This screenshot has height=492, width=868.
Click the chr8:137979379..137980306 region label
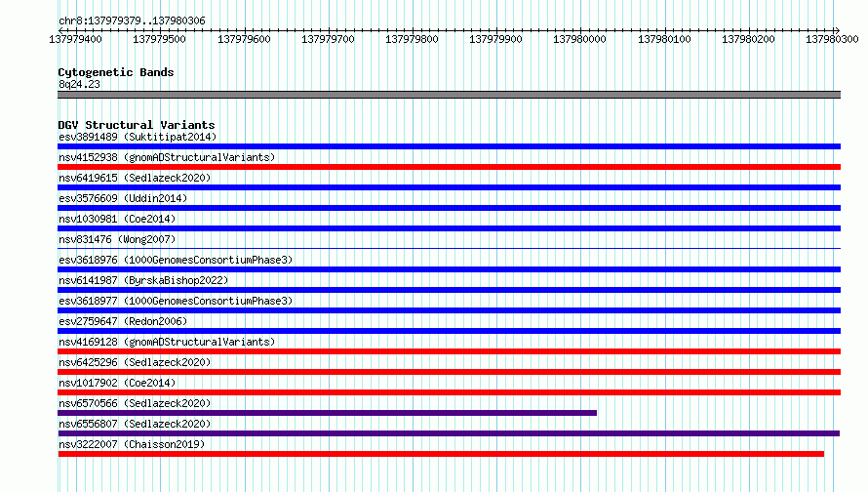[132, 20]
